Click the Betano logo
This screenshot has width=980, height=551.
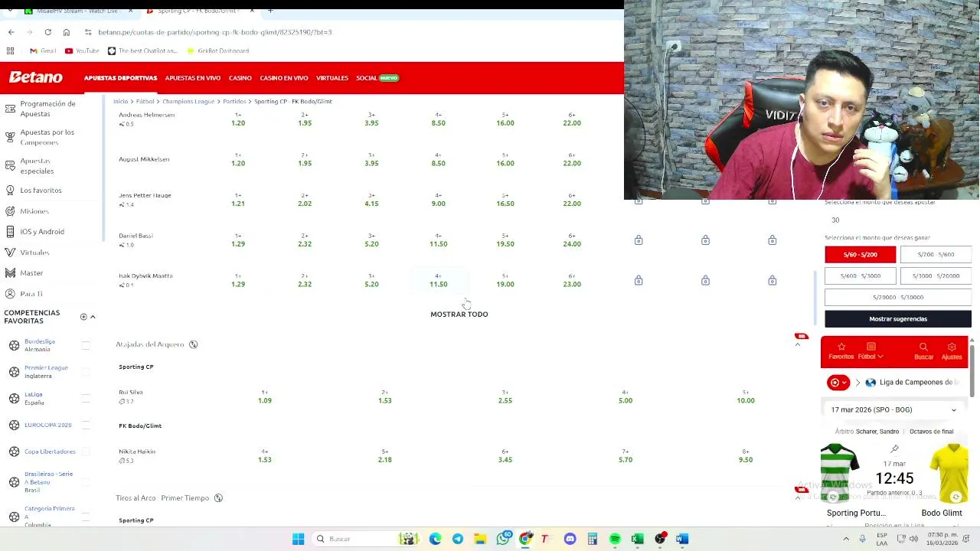pyautogui.click(x=35, y=77)
